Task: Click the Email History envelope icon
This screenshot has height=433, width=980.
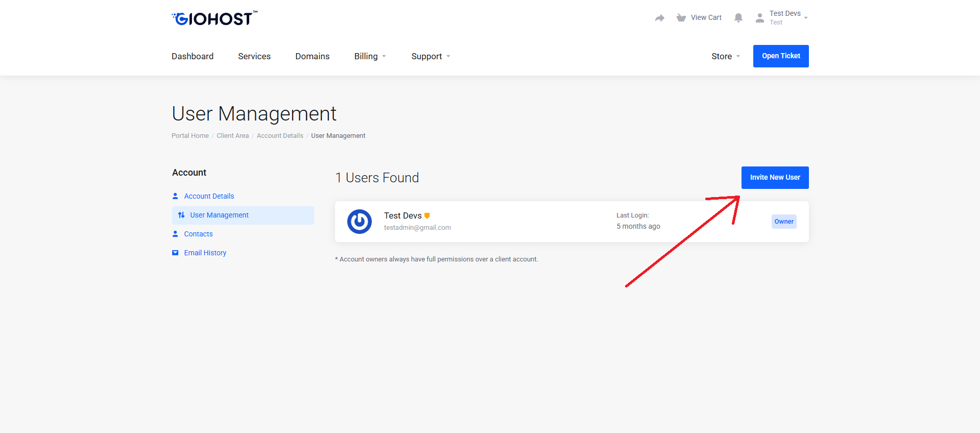Action: [175, 253]
